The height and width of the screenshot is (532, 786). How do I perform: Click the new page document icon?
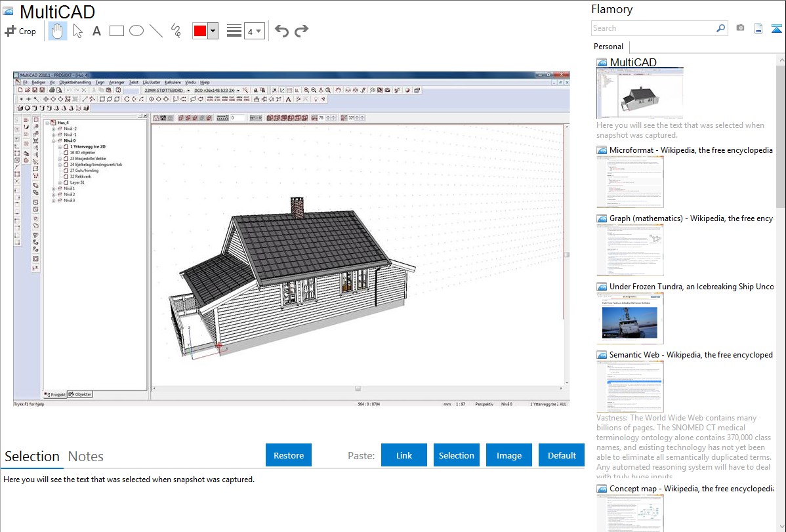click(758, 29)
